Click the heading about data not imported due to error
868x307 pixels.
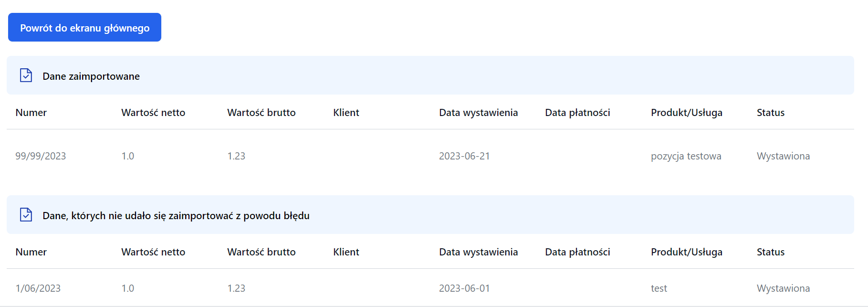pyautogui.click(x=176, y=216)
